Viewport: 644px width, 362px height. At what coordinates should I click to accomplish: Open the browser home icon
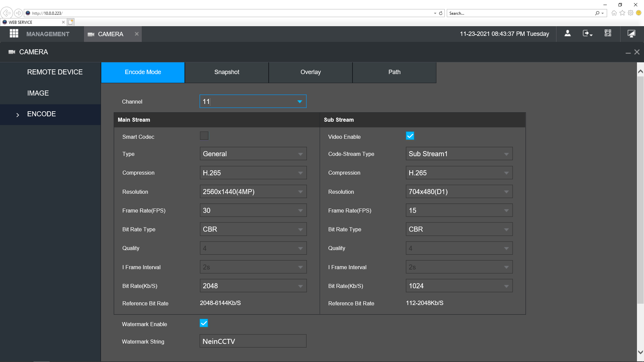point(614,13)
